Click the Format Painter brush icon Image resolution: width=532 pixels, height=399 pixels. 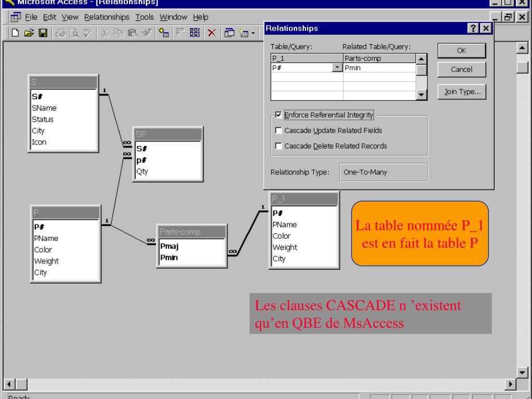[x=147, y=33]
